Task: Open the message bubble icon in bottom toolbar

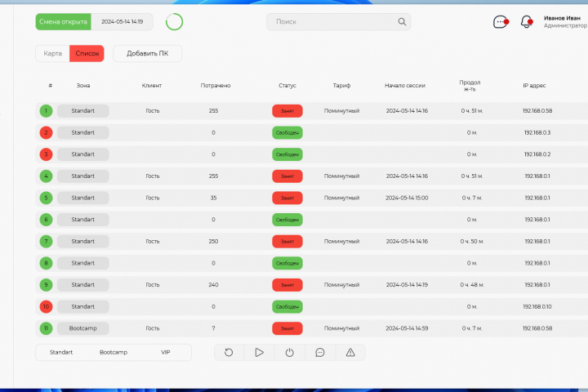Action: pos(320,352)
